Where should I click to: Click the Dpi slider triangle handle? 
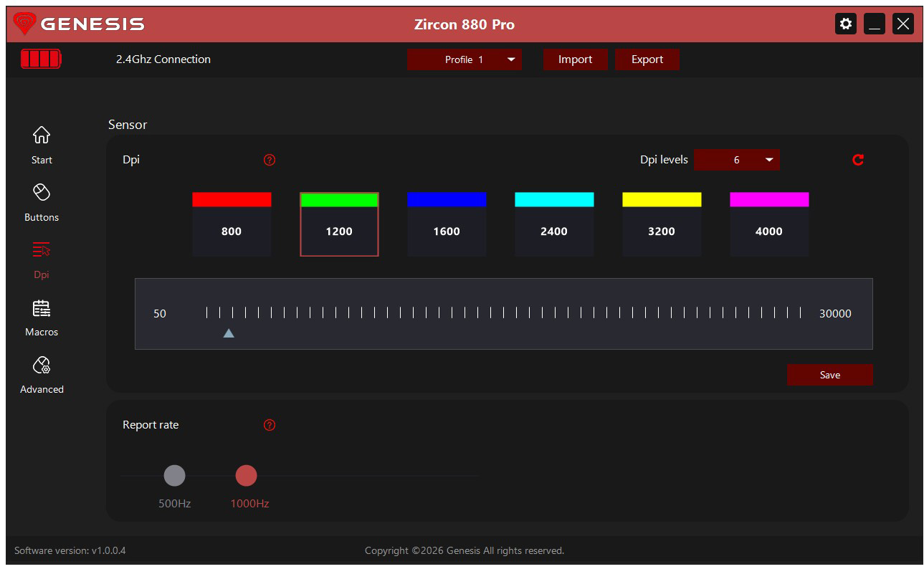coord(229,333)
